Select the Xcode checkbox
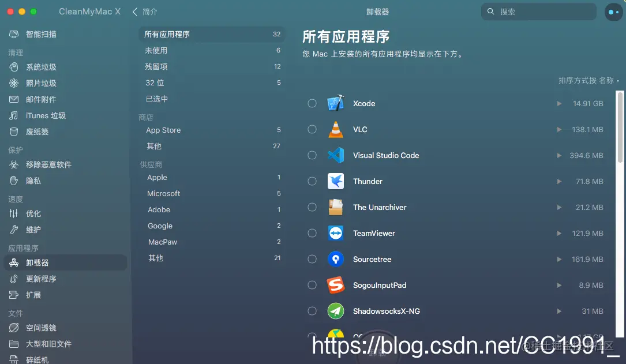This screenshot has height=364, width=626. (312, 103)
